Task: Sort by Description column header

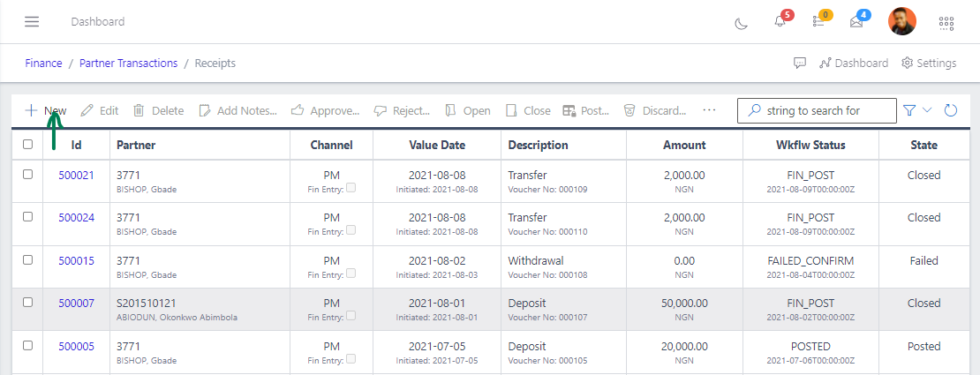Action: [539, 145]
